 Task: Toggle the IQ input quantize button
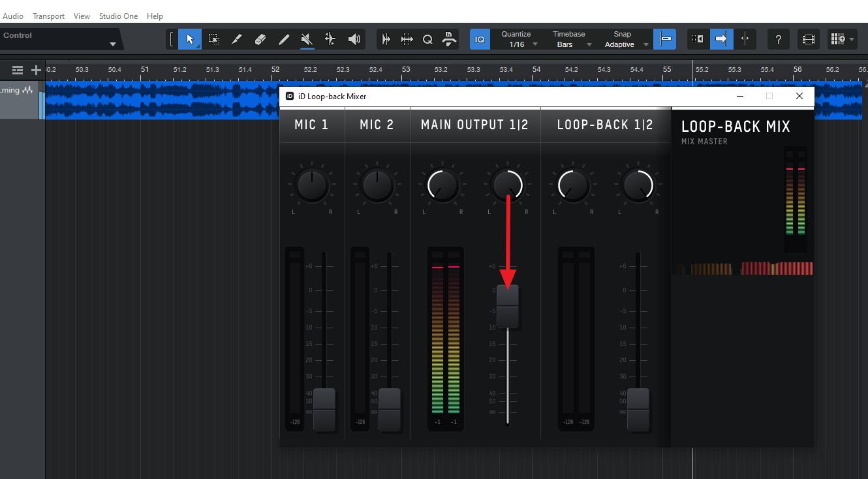[x=480, y=40]
